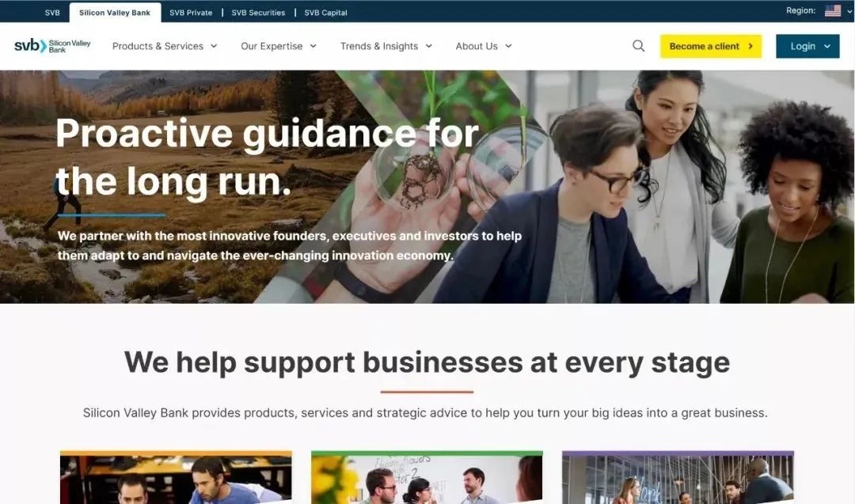Open the Login dropdown
Screen dimensions: 855x504
(x=807, y=47)
